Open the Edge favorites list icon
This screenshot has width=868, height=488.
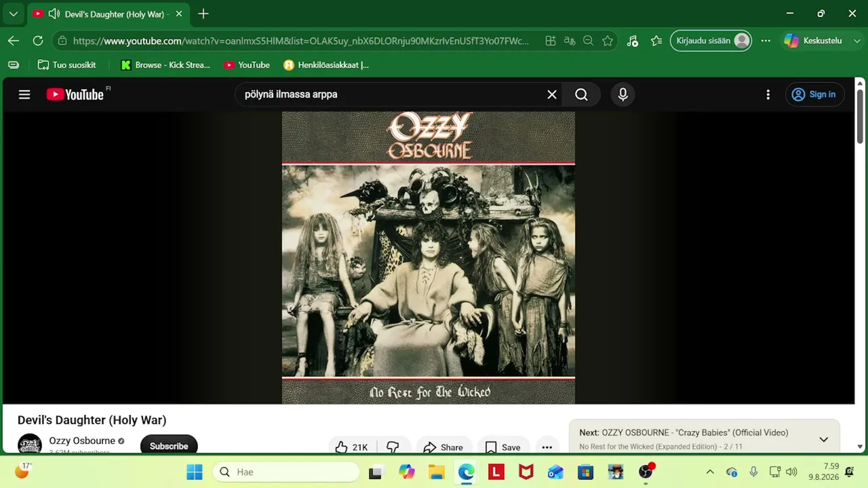656,41
